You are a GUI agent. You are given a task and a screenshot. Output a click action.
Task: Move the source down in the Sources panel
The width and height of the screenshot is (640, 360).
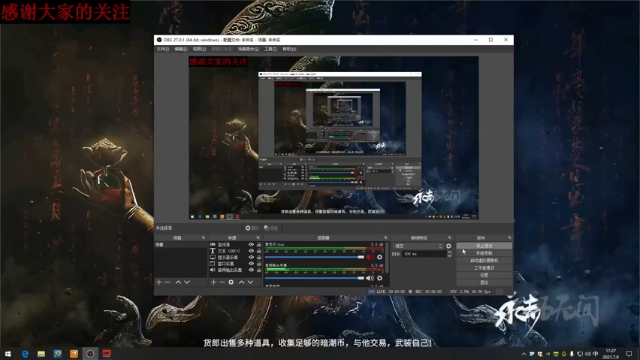click(250, 282)
